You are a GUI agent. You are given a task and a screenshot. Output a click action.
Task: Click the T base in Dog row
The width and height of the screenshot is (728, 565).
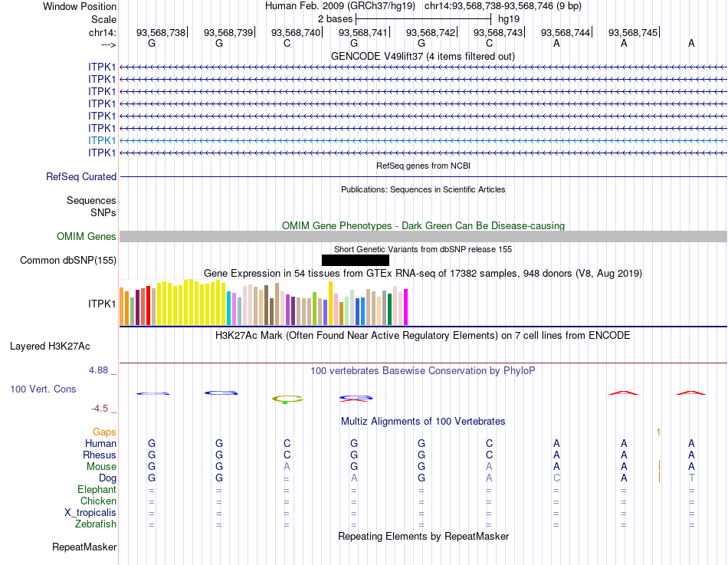[x=691, y=478]
